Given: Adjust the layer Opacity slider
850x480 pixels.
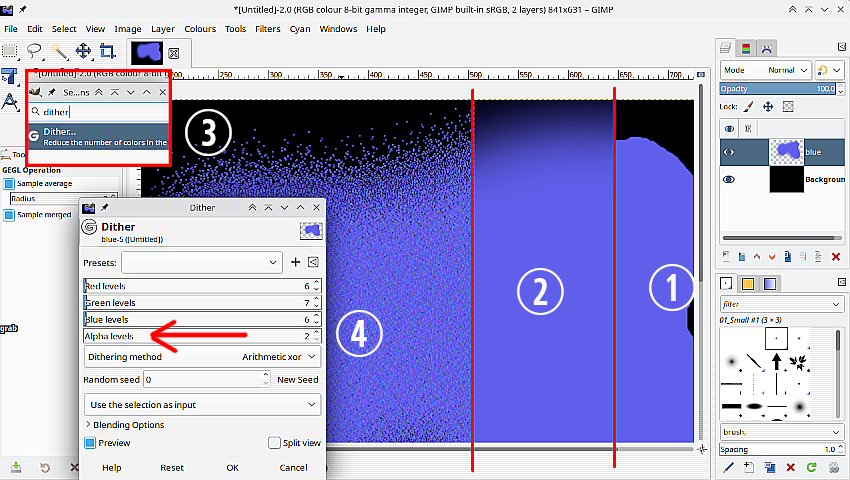Looking at the screenshot, I should [775, 89].
